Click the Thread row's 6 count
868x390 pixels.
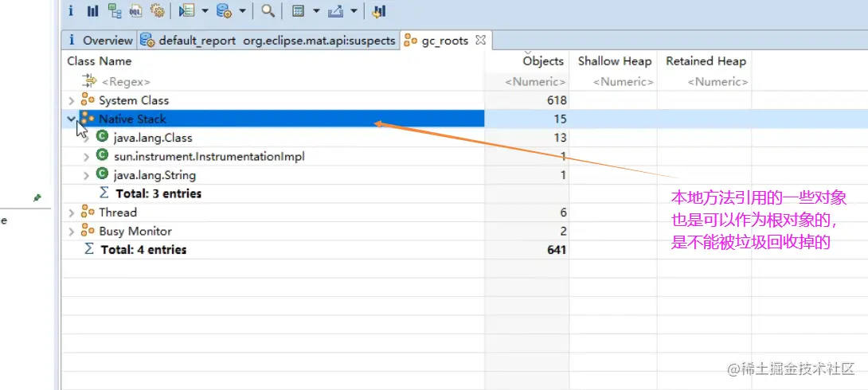[562, 213]
